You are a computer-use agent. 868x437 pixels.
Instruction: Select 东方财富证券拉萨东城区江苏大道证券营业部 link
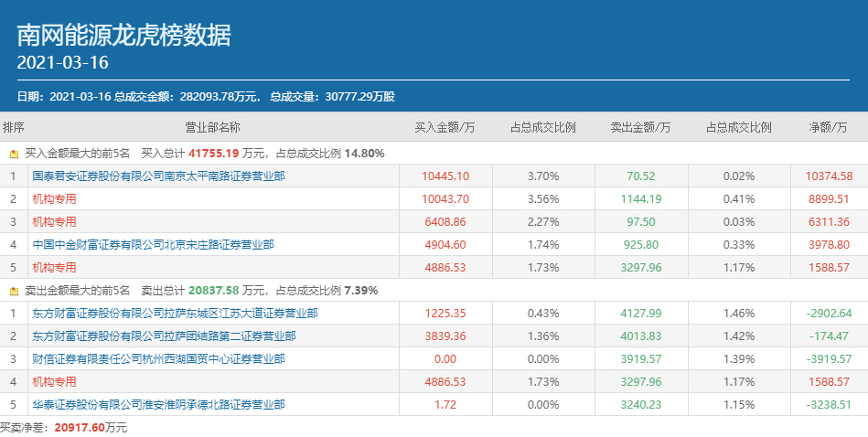[175, 314]
